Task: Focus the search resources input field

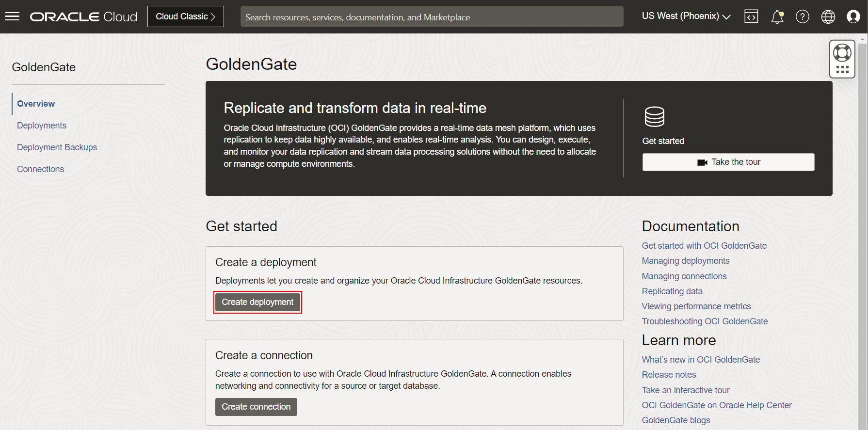Action: pos(432,17)
